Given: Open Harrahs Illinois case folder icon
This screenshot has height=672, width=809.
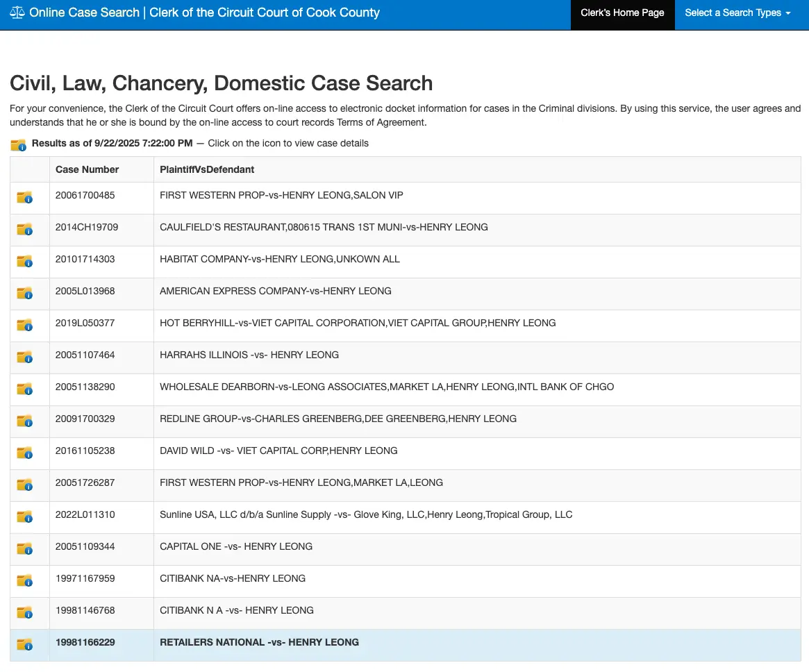Looking at the screenshot, I should tap(25, 357).
